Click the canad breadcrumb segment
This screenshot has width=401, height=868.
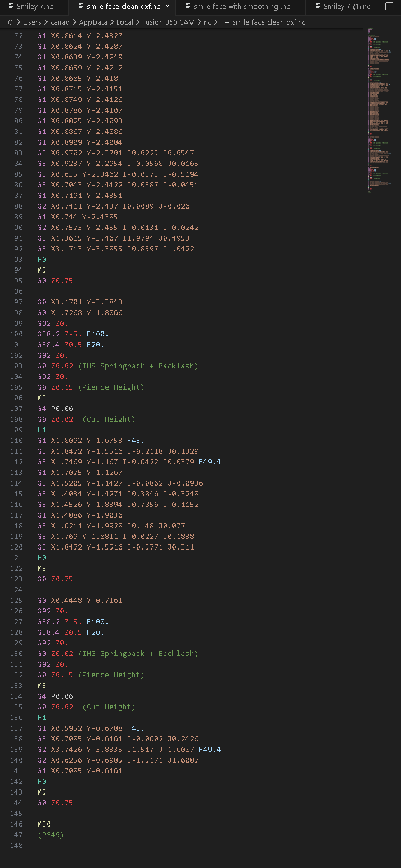coord(60,22)
